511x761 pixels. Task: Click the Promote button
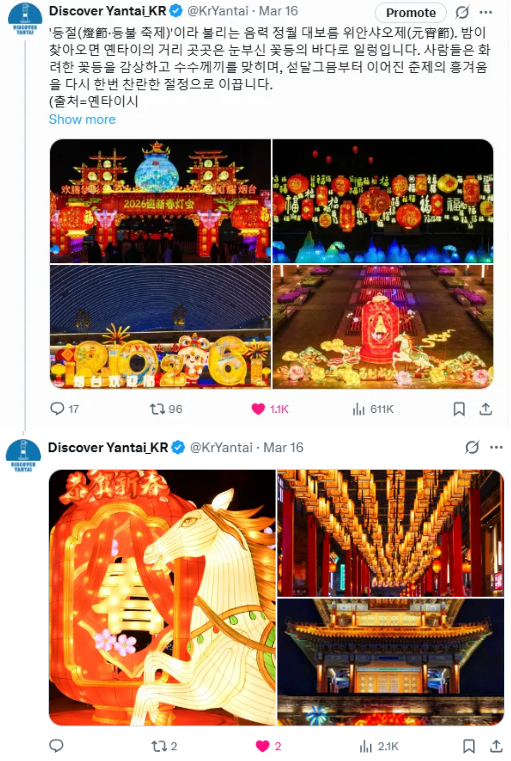click(411, 13)
